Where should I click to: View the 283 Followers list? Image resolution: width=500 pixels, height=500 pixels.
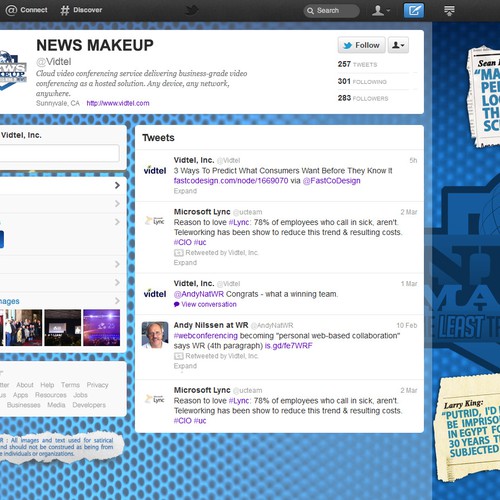coord(363,98)
